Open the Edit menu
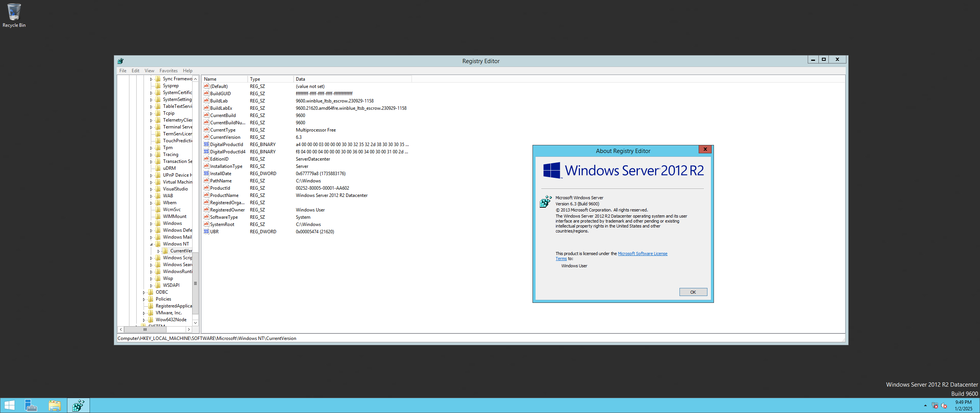980x413 pixels. click(x=136, y=71)
